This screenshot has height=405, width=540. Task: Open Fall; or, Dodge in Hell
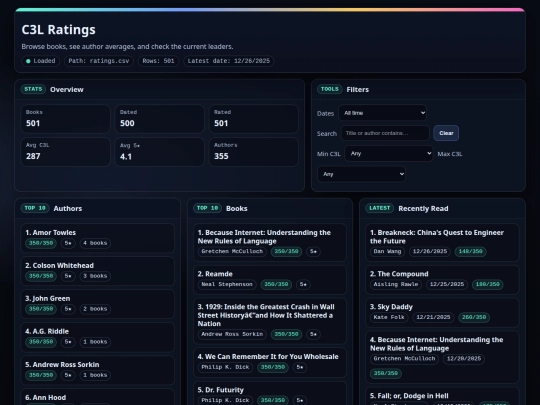click(x=442, y=396)
